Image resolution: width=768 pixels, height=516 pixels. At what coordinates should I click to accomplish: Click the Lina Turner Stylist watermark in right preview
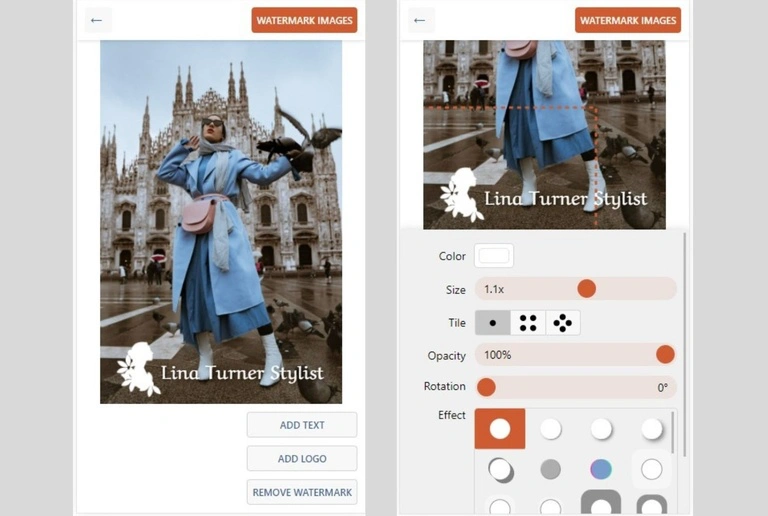pyautogui.click(x=544, y=196)
